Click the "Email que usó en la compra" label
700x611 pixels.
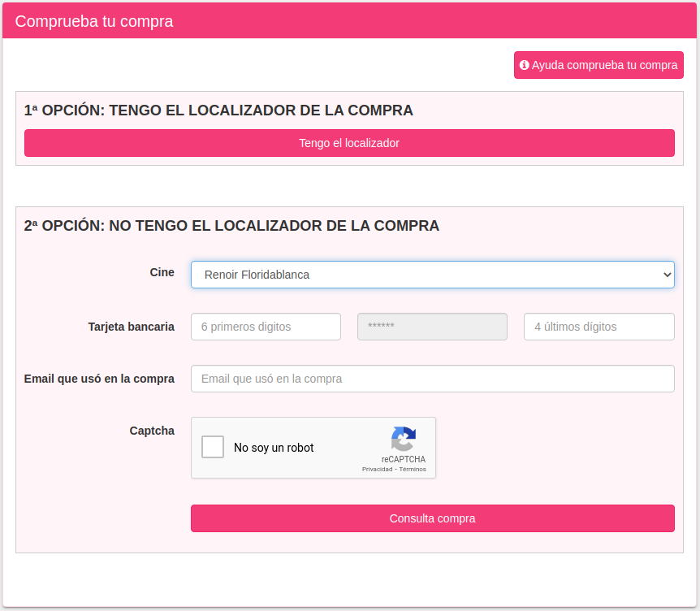click(99, 379)
